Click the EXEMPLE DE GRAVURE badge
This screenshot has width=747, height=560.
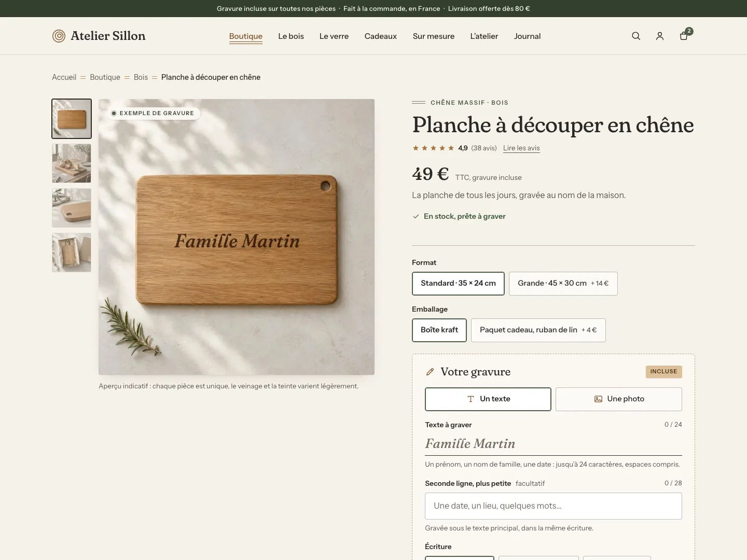click(154, 113)
